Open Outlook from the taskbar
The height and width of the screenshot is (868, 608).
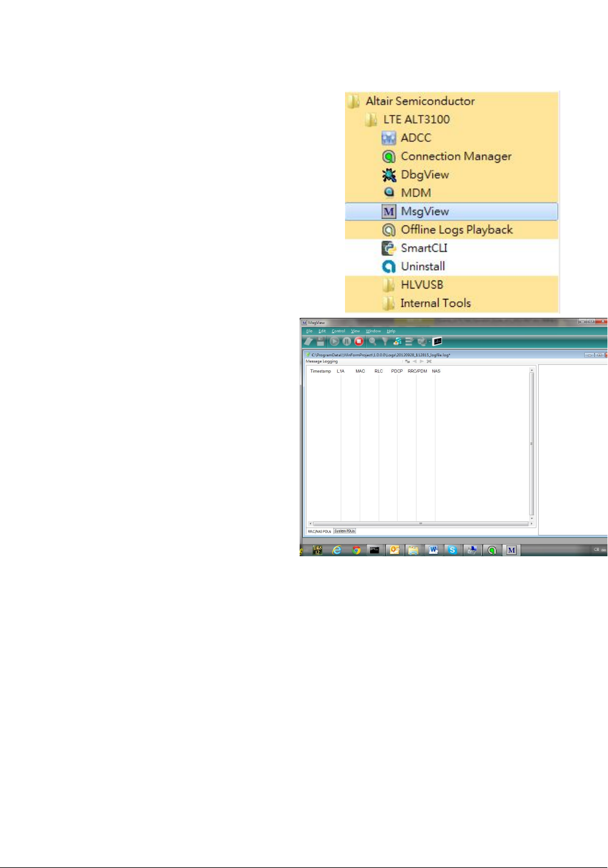tap(395, 550)
